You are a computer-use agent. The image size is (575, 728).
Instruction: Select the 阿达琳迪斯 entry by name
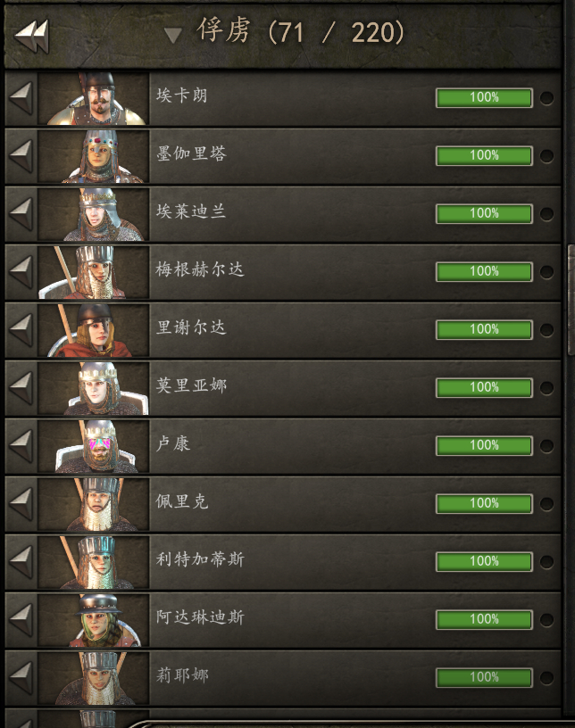pyautogui.click(x=200, y=617)
